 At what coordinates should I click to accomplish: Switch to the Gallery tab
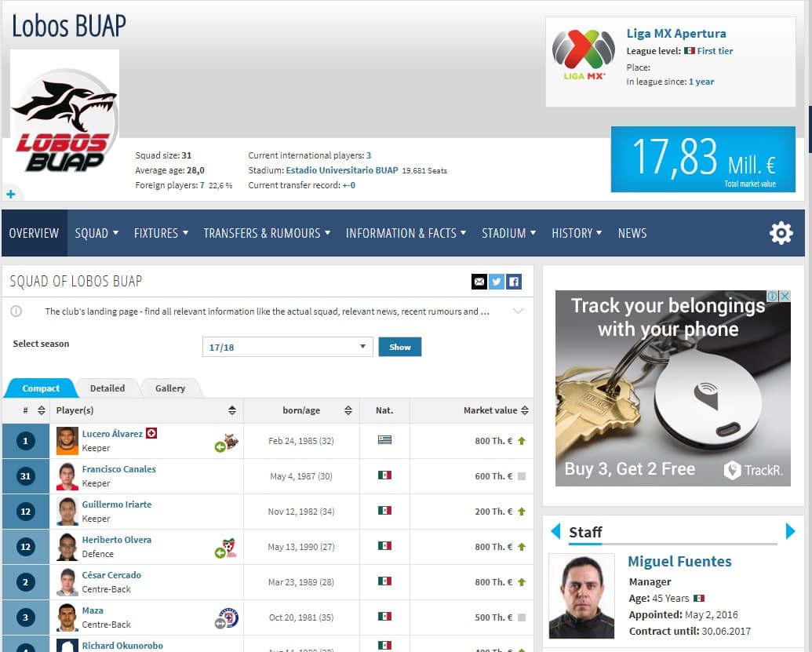(170, 388)
